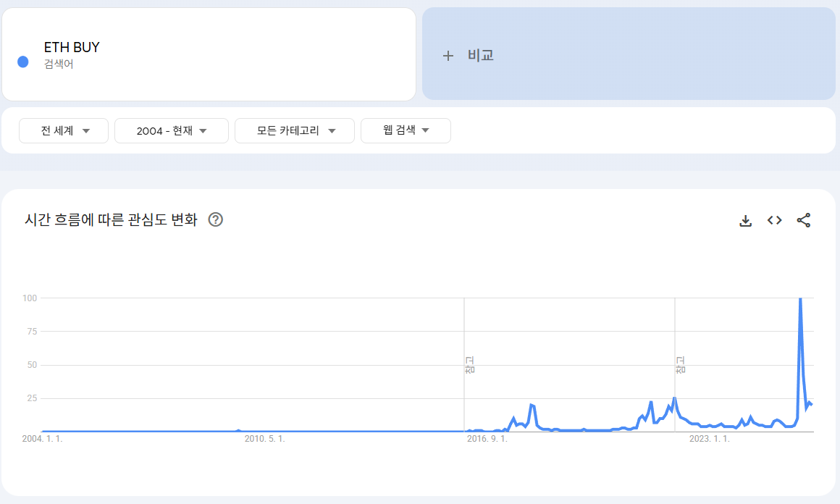The image size is (840, 504).
Task: Edit the ETH BUY search term
Action: pyautogui.click(x=72, y=48)
